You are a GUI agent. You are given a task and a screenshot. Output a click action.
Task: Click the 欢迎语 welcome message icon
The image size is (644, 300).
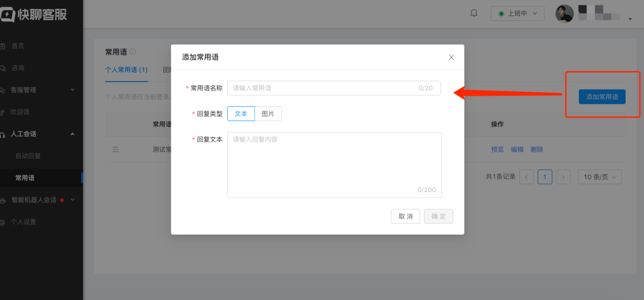[x=4, y=112]
